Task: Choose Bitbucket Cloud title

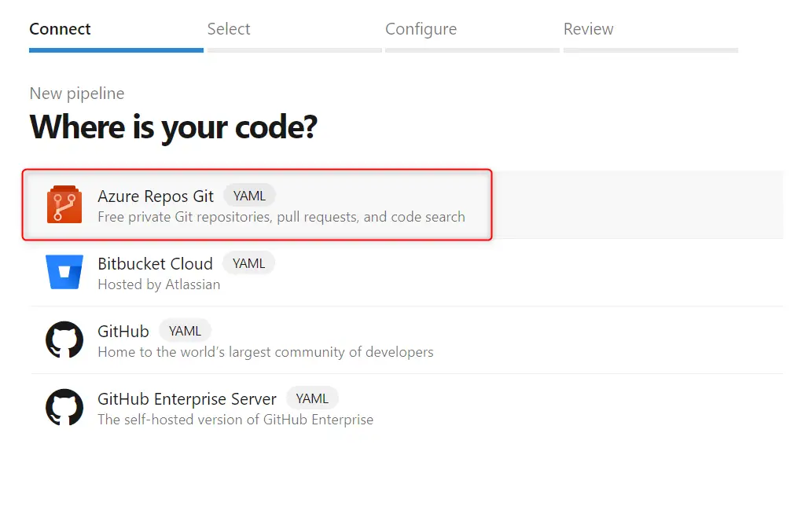Action: tap(155, 264)
